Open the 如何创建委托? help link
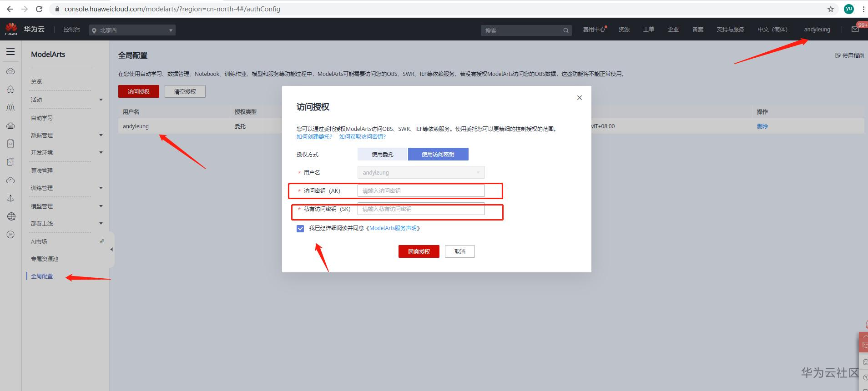The height and width of the screenshot is (391, 868). (x=314, y=137)
